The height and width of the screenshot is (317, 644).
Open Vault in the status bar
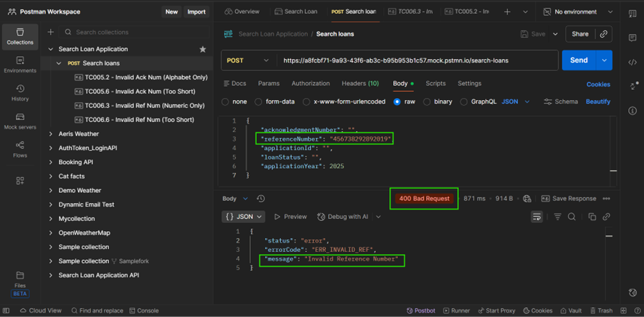tap(571, 311)
